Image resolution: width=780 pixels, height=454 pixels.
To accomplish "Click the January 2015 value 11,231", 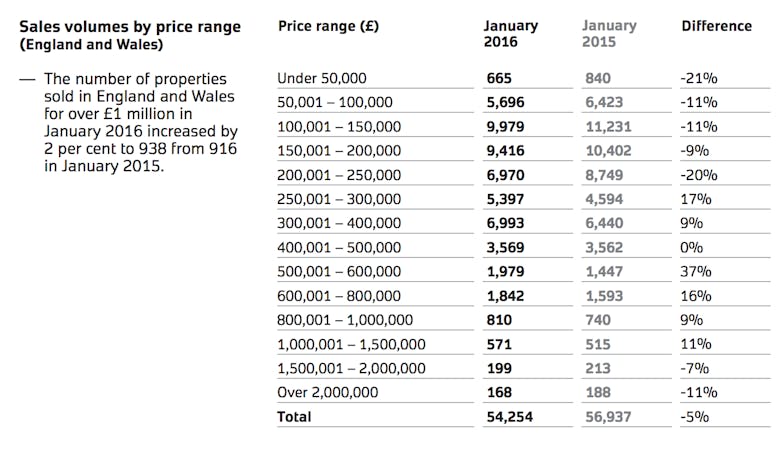I will (x=609, y=126).
